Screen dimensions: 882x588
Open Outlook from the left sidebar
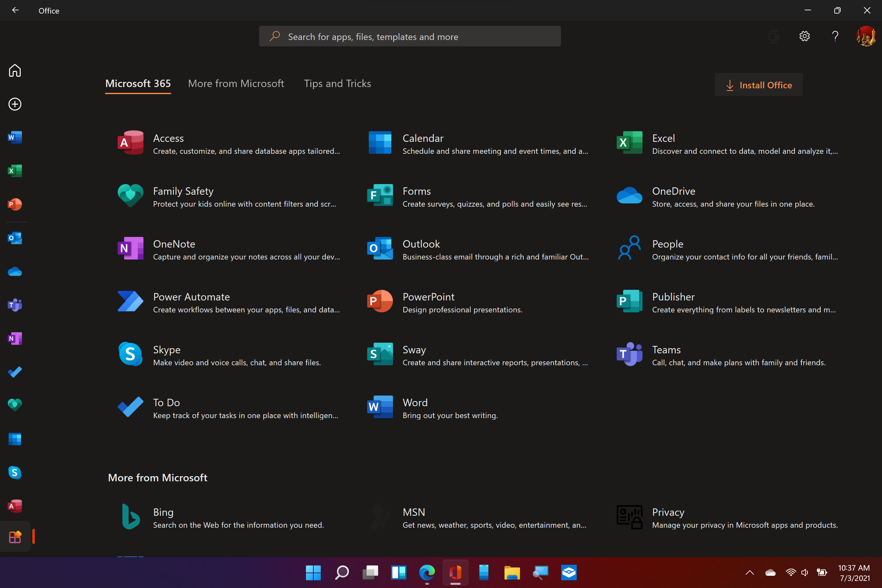(x=15, y=238)
